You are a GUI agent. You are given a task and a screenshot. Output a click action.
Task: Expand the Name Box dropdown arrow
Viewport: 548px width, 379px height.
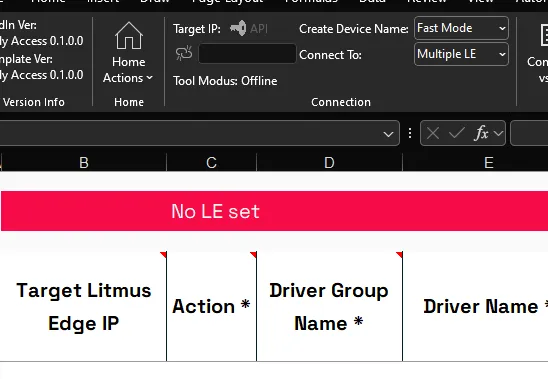coord(388,134)
